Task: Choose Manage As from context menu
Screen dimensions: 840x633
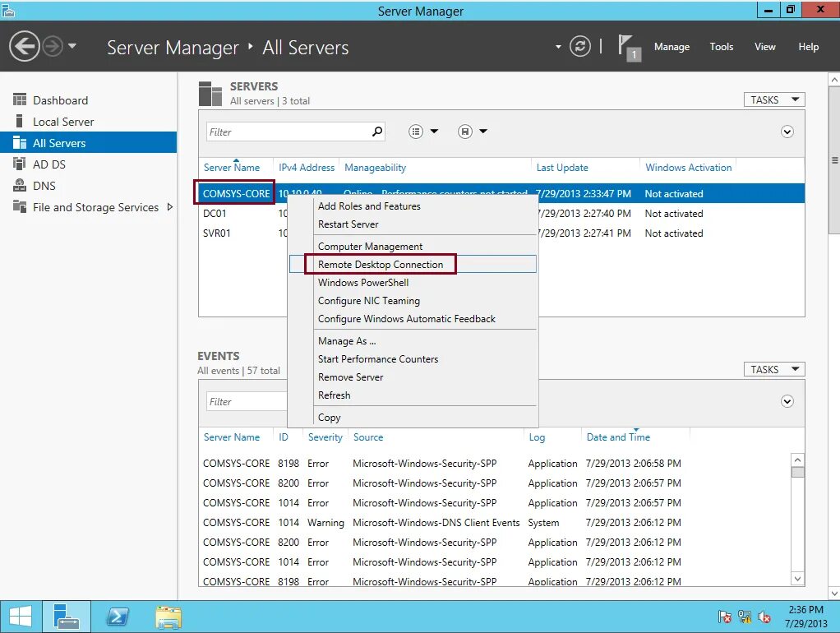Action: coord(413,341)
